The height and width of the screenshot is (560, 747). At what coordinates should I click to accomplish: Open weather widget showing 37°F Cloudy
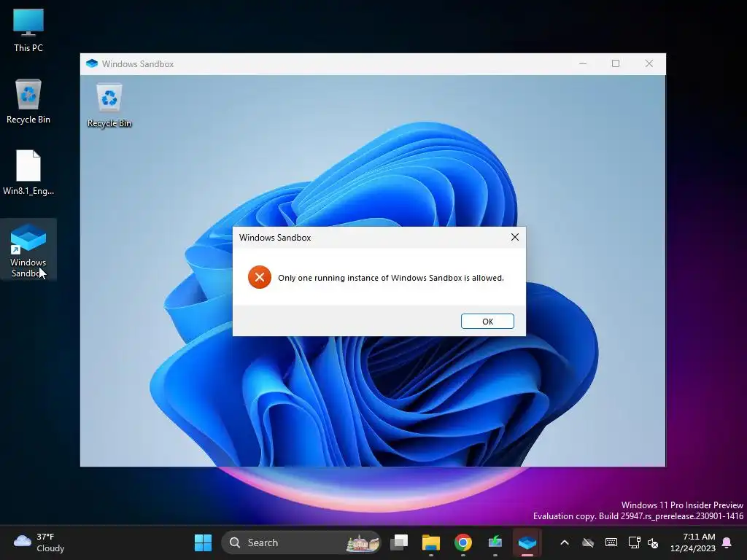[39, 542]
